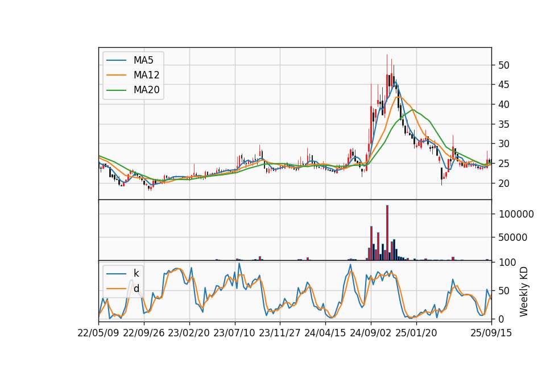The image size is (546, 392).
Task: Click the orange MA12 legend line sample
Action: pos(116,75)
